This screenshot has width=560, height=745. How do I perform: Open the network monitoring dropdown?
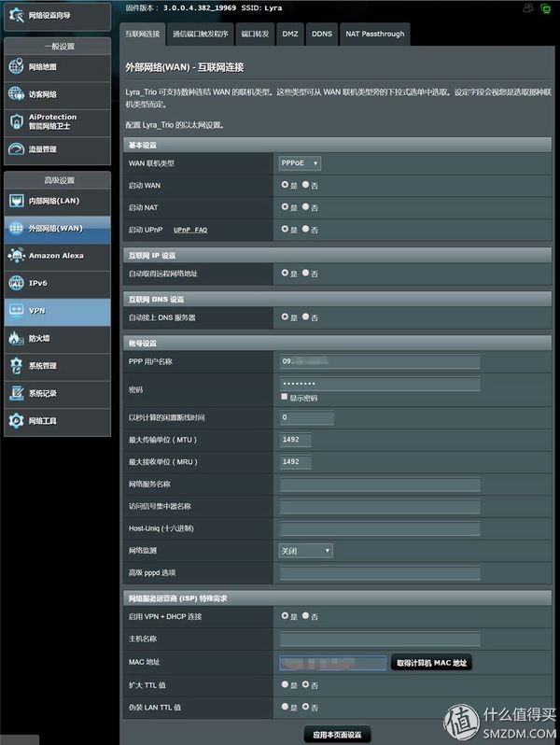point(305,551)
